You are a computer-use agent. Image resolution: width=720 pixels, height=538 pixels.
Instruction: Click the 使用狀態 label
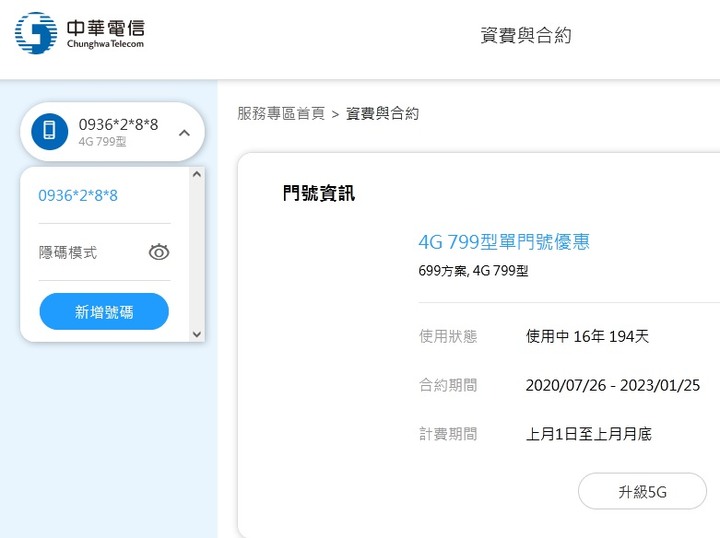tap(448, 336)
